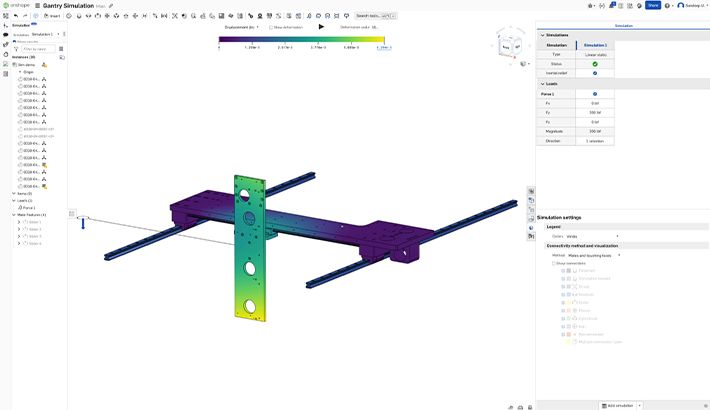710x410 pixels.
Task: Collapse the Simulations section in the right panel
Action: pos(542,35)
